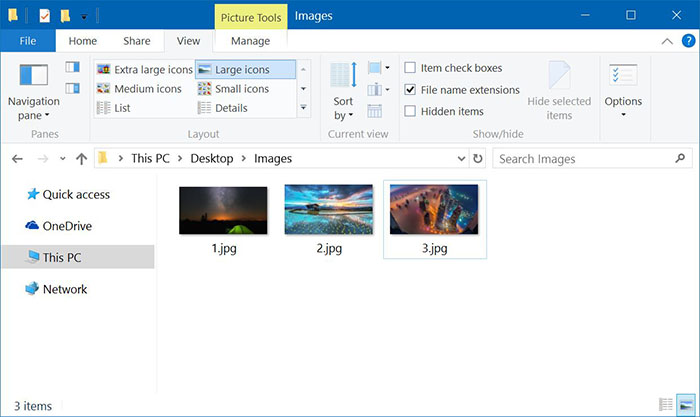Enable Item check boxes
Image resolution: width=700 pixels, height=417 pixels.
coord(411,68)
